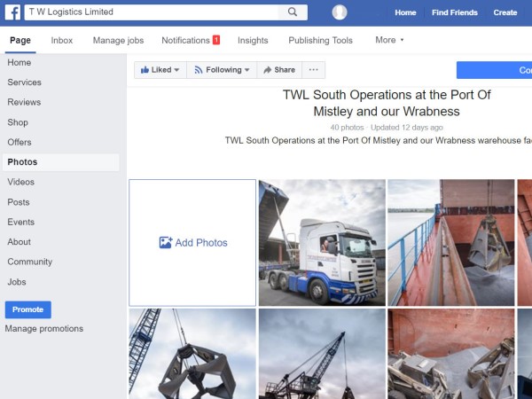This screenshot has height=399, width=532.
Task: Open the Insights tab
Action: click(x=253, y=41)
